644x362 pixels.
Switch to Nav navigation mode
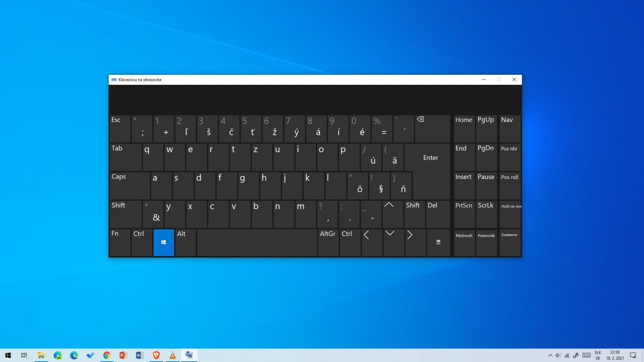pyautogui.click(x=510, y=129)
